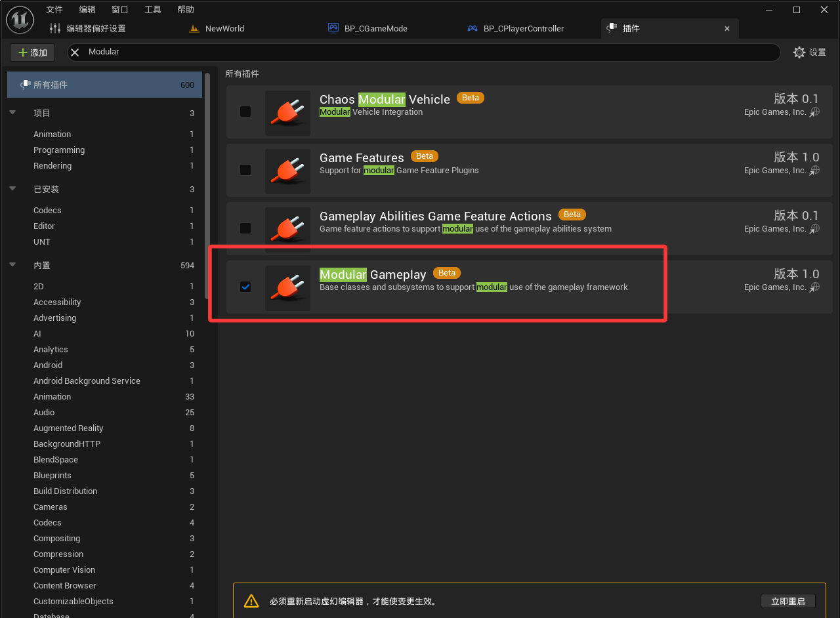This screenshot has width=840, height=618.
Task: Click the BP_CGameMode blueprint icon
Action: (333, 28)
